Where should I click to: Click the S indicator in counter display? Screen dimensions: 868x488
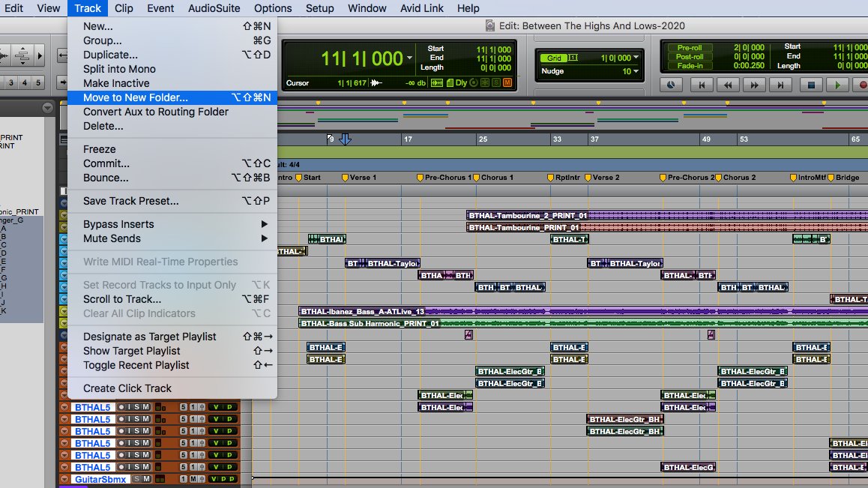496,82
